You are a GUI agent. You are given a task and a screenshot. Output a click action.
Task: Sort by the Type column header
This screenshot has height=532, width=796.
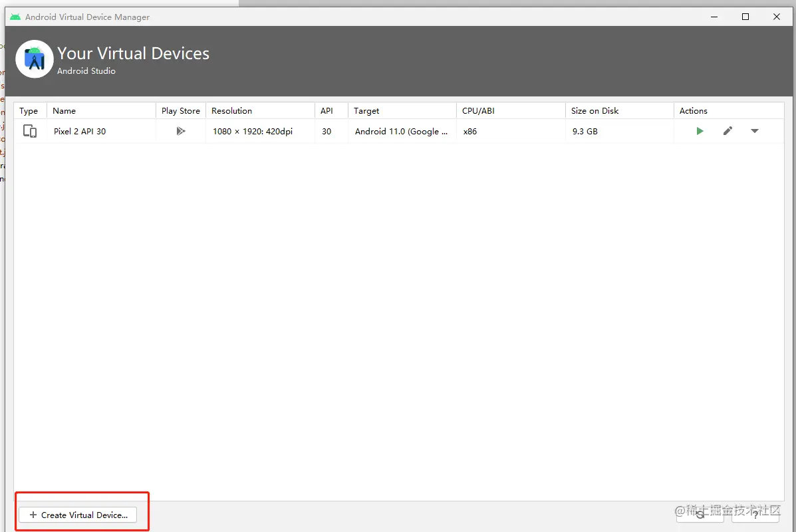(30, 110)
